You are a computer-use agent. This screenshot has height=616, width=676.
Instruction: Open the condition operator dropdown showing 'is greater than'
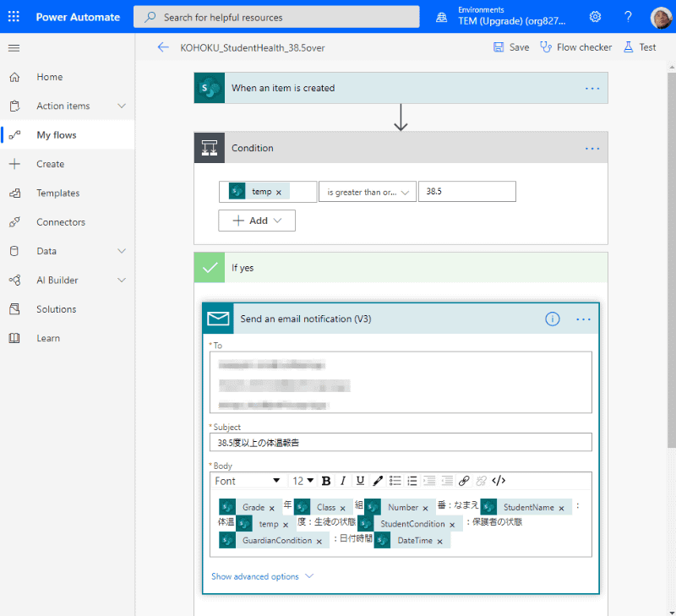368,191
